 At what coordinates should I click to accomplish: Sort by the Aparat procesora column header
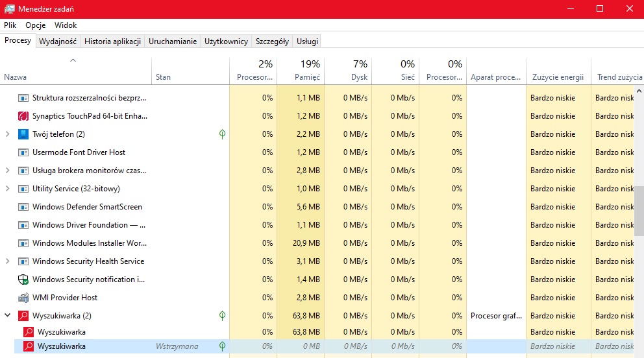pos(496,71)
